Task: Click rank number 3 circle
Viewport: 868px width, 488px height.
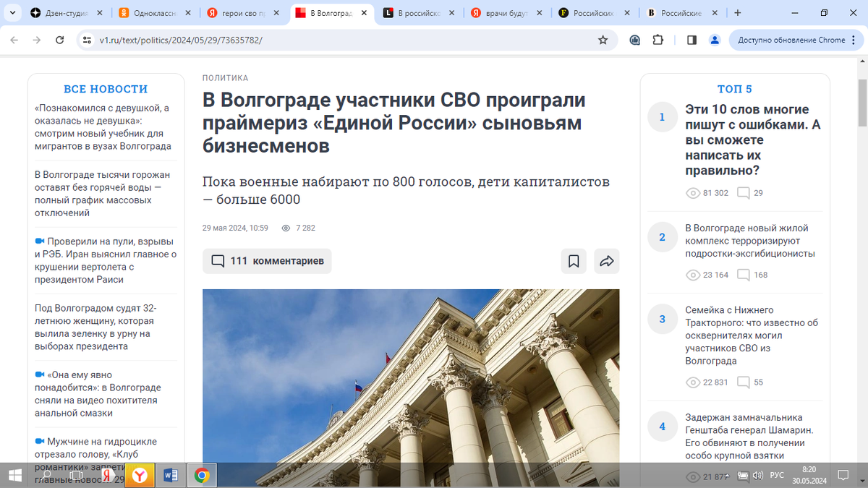Action: click(662, 319)
